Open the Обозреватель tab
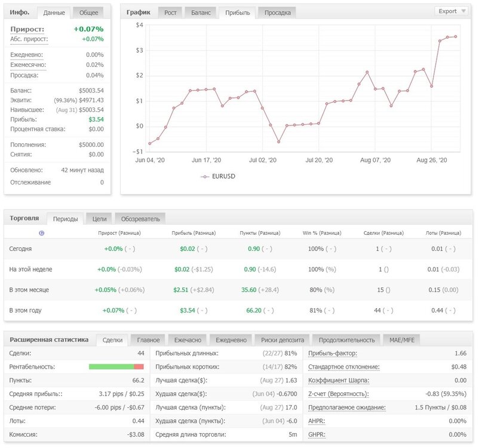Screen dimensions: 479x448 140,219
